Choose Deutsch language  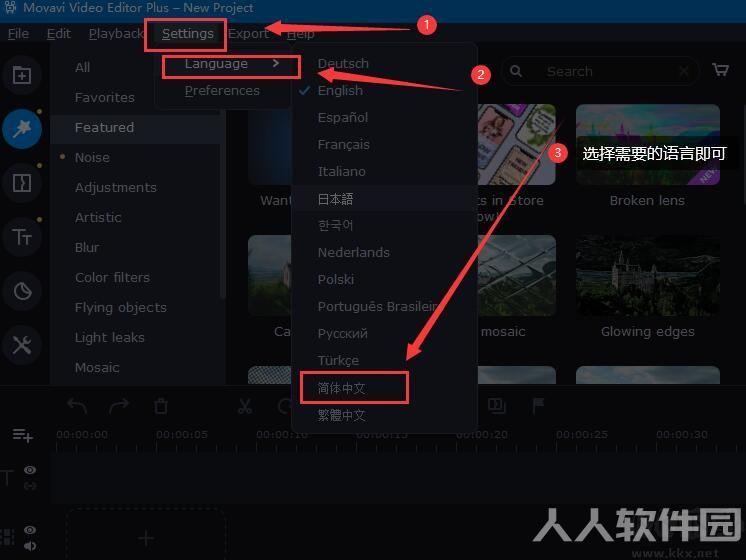(x=384, y=63)
